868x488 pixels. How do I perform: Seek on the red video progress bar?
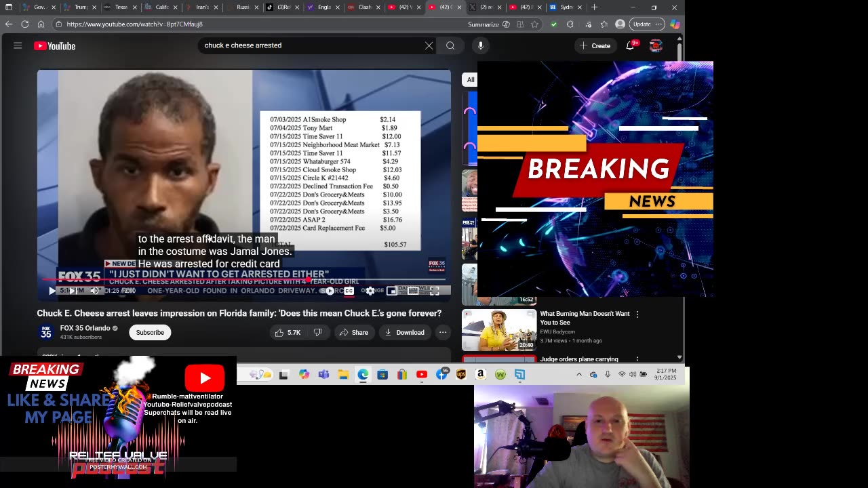point(244,279)
